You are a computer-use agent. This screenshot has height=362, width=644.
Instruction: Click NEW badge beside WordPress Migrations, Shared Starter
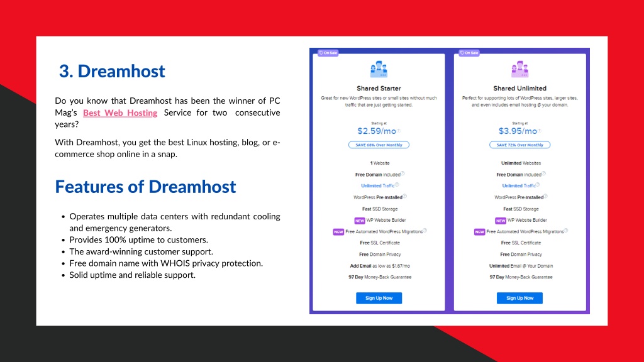coord(338,232)
